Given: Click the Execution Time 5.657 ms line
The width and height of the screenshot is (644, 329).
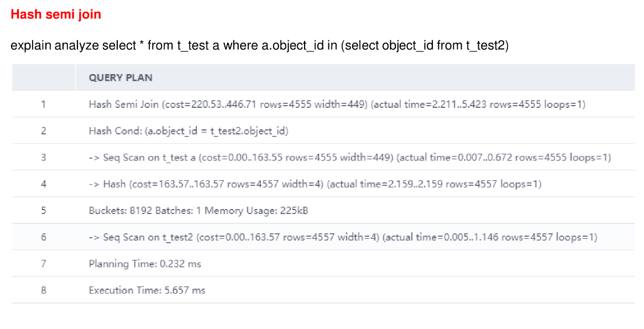Looking at the screenshot, I should pyautogui.click(x=146, y=290).
